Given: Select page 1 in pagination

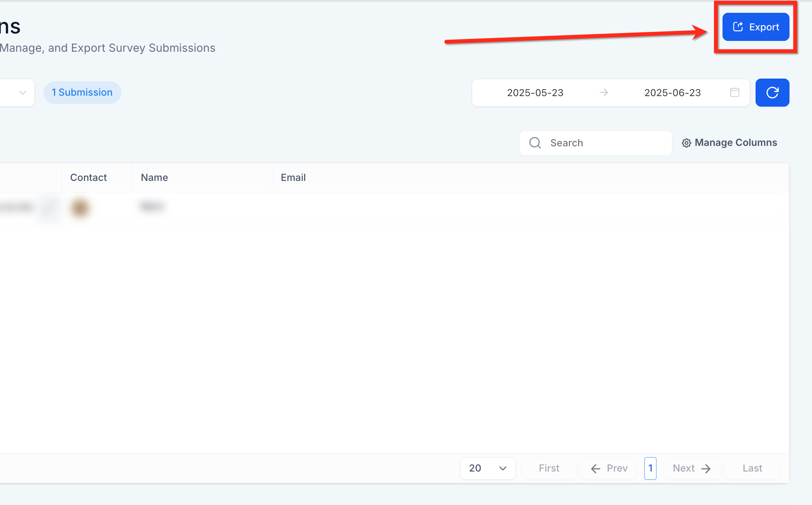Looking at the screenshot, I should click(650, 468).
